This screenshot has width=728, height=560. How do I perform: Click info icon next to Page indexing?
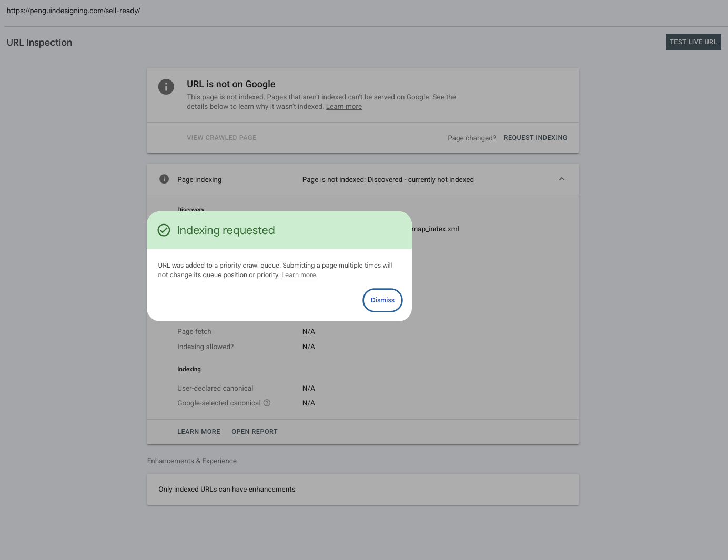(x=164, y=179)
